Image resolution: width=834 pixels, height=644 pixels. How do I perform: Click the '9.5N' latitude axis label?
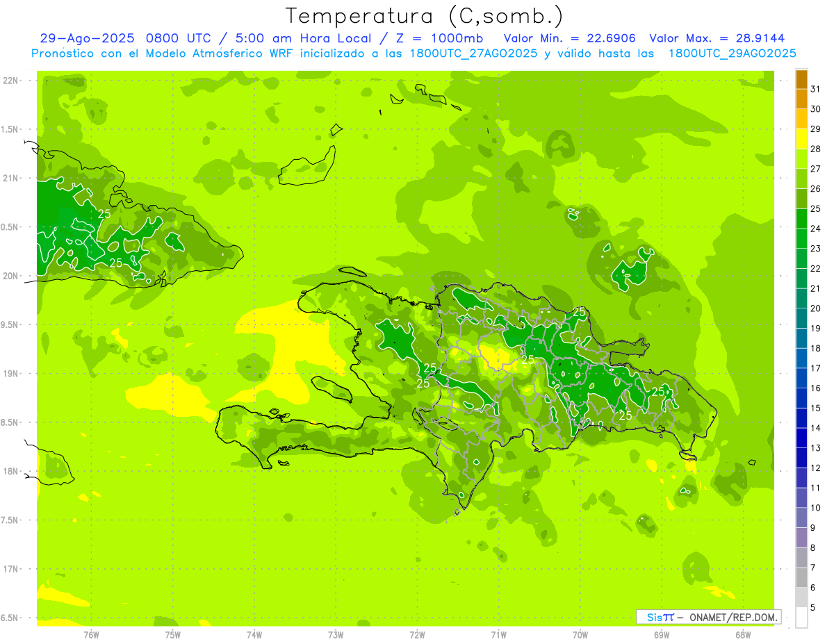[x=10, y=324]
